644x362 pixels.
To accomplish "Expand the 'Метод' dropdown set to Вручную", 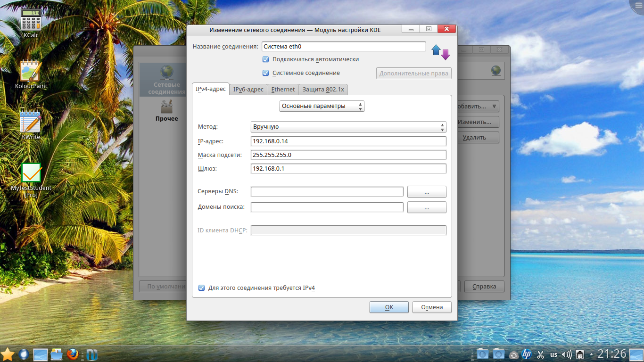I will tap(348, 127).
